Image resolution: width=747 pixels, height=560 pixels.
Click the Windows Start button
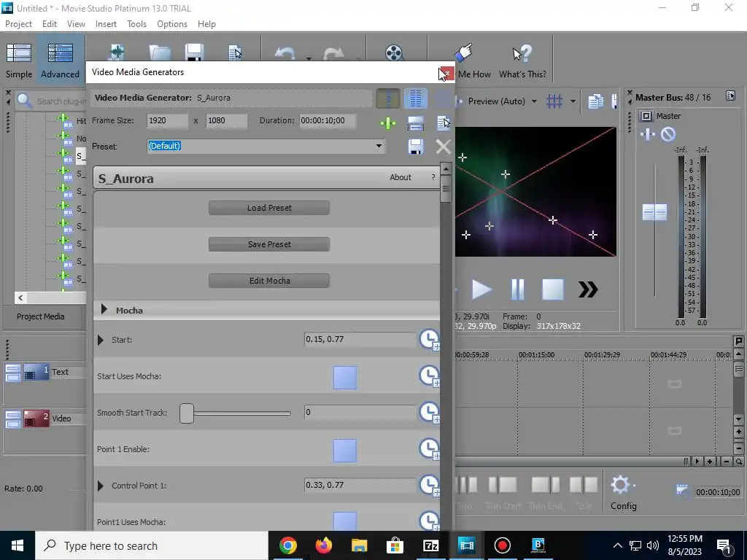pyautogui.click(x=18, y=545)
